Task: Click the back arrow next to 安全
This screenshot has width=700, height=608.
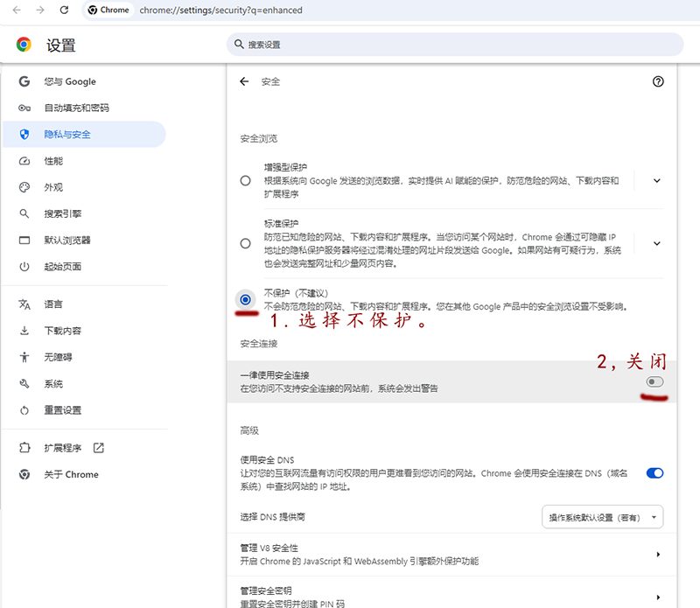Action: coord(244,81)
